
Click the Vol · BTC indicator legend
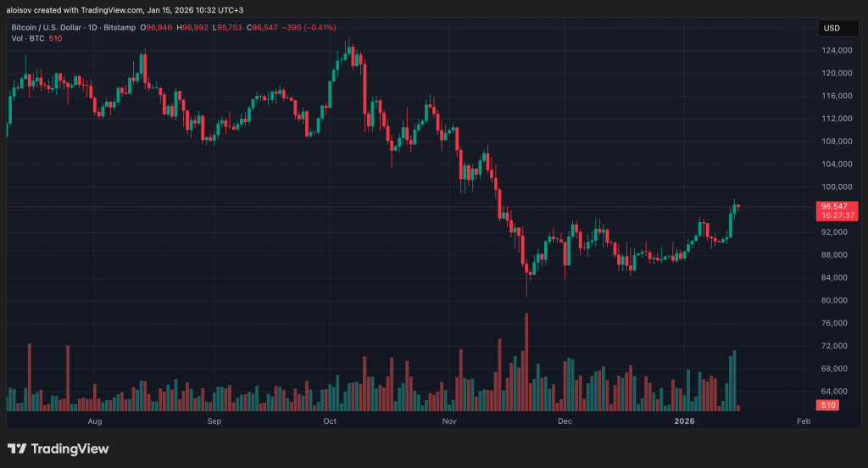point(27,38)
